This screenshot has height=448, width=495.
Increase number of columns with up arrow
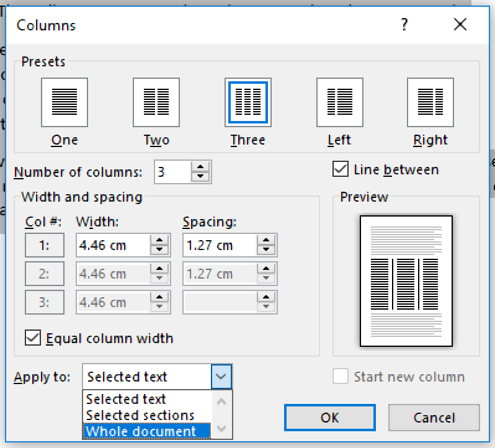pos(201,167)
